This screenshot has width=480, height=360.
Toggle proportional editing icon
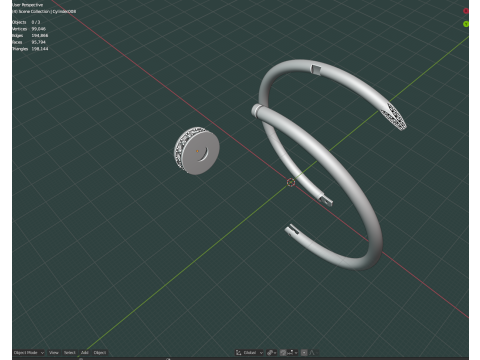click(x=304, y=352)
